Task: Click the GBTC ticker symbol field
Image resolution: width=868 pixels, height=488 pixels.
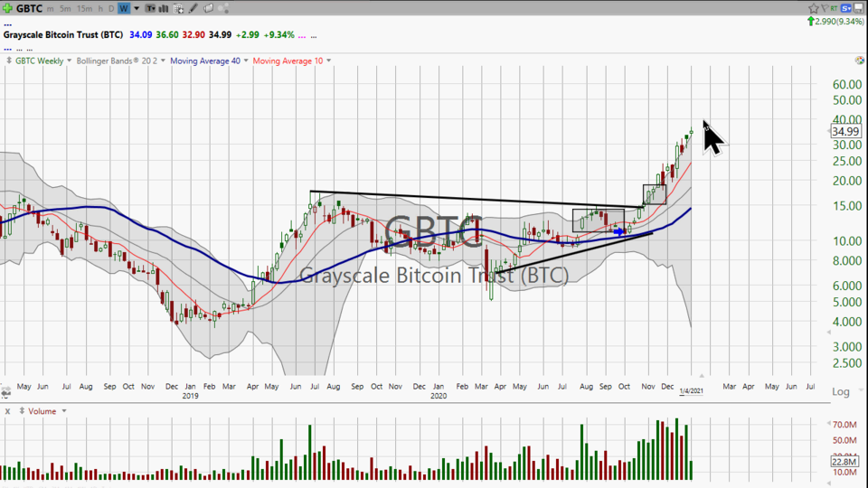Action: pos(29,8)
